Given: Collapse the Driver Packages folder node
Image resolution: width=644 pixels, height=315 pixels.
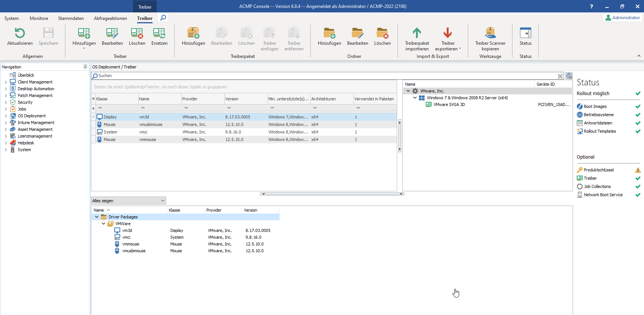Looking at the screenshot, I should (x=97, y=217).
